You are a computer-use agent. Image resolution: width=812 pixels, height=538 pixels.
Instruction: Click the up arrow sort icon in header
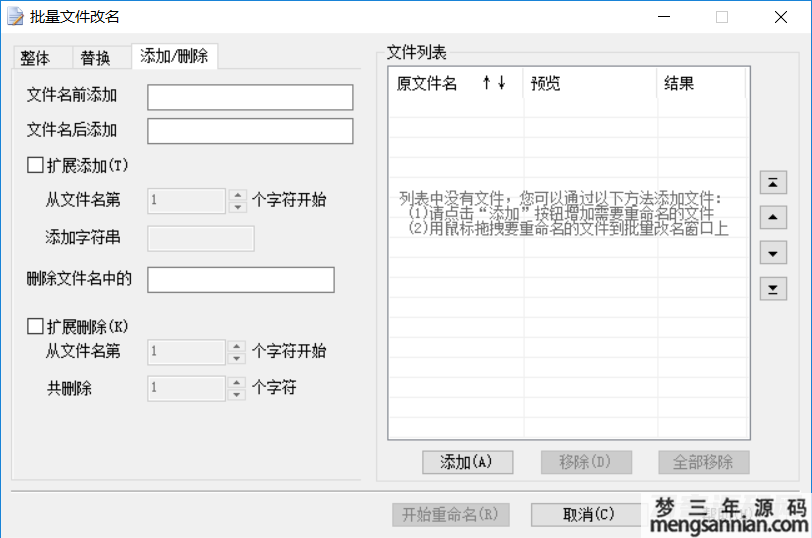[486, 83]
